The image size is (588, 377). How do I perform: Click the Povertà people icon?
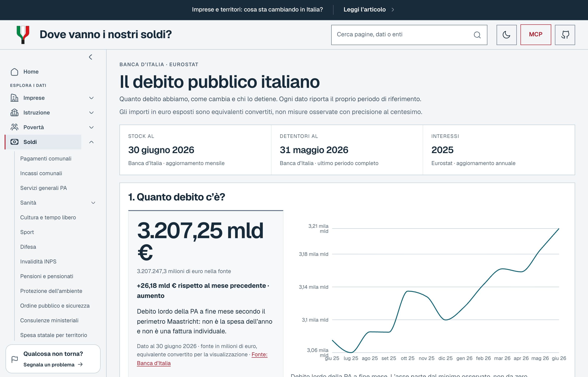[14, 127]
